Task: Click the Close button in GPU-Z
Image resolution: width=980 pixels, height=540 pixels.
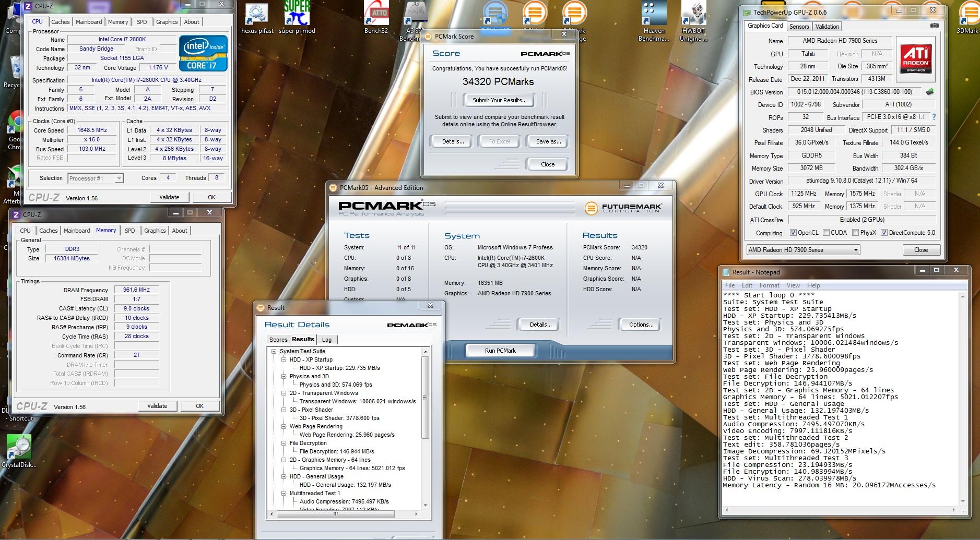Action: [x=921, y=250]
